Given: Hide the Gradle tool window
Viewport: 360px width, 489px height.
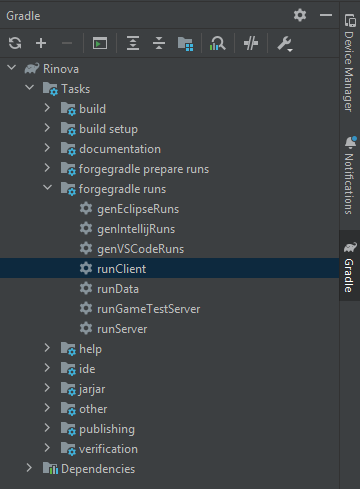Looking at the screenshot, I should pos(326,15).
